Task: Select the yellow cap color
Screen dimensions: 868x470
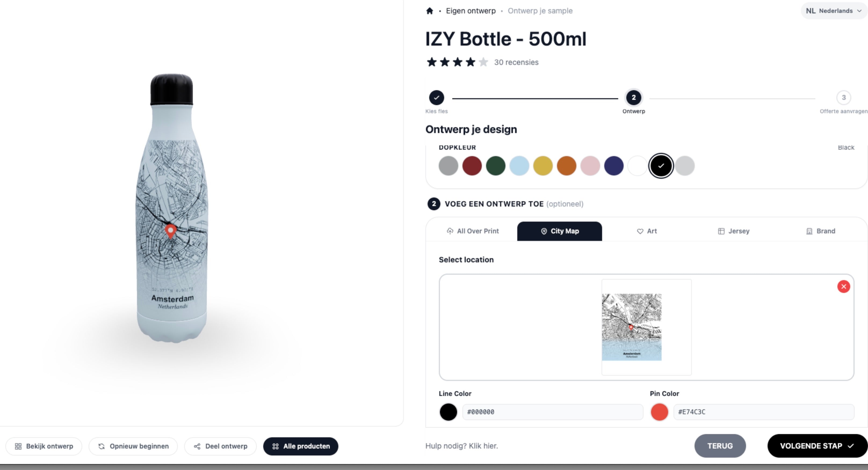Action: (x=543, y=165)
